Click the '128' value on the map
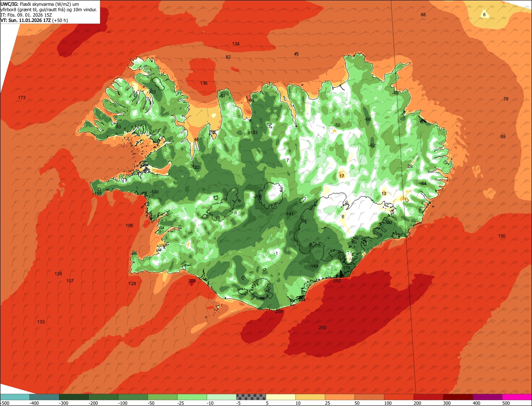 [x=132, y=284]
